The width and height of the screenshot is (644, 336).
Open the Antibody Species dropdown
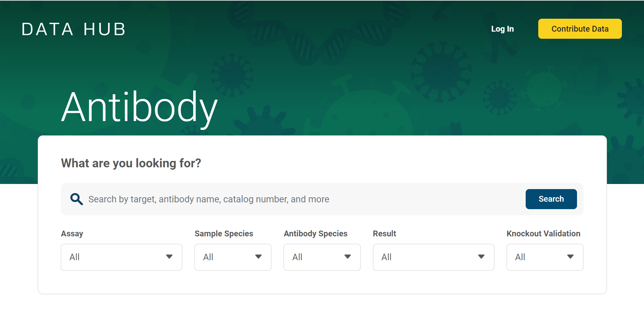click(322, 257)
